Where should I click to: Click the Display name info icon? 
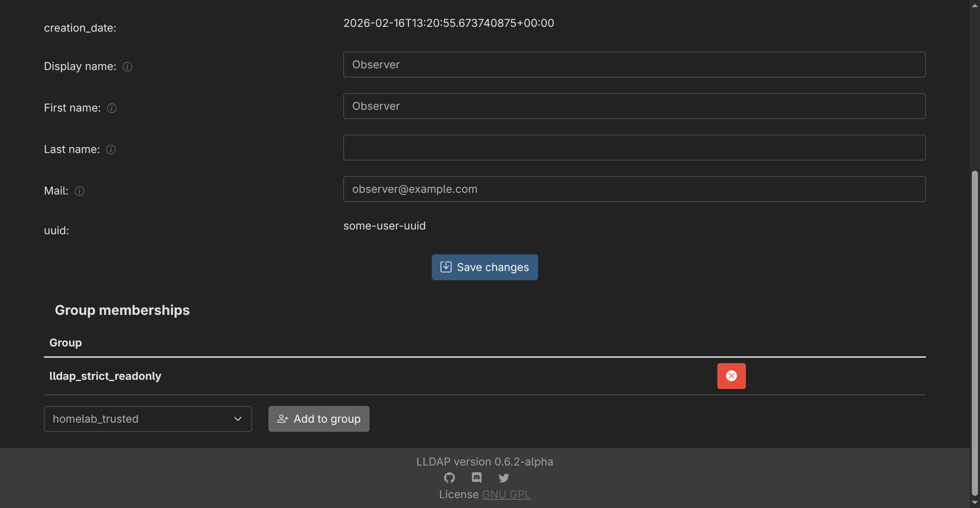127,67
